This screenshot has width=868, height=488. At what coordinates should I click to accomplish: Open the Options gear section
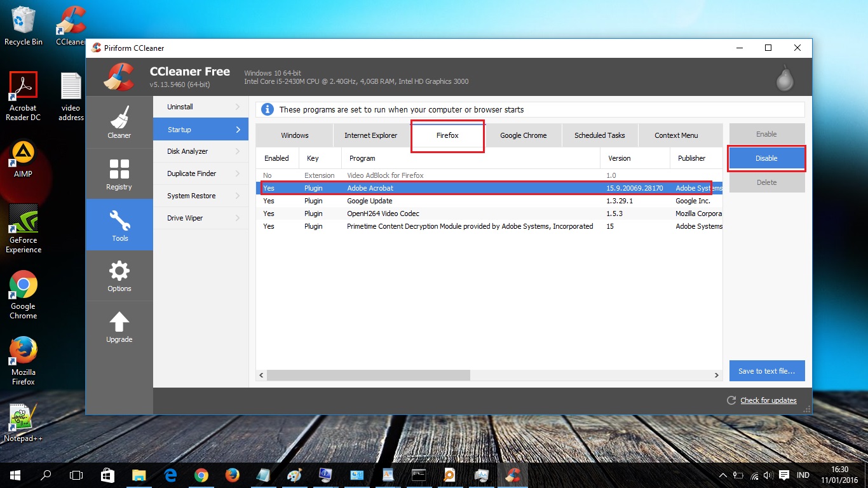coord(119,275)
